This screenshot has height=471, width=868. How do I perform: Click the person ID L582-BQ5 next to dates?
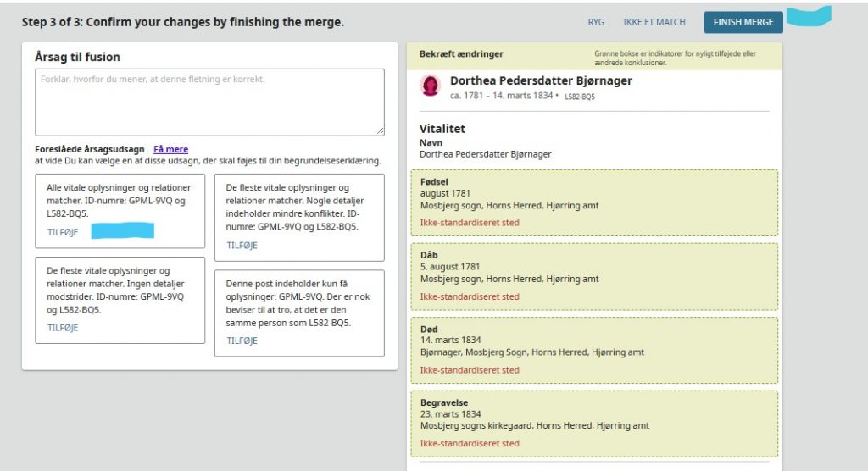(580, 97)
